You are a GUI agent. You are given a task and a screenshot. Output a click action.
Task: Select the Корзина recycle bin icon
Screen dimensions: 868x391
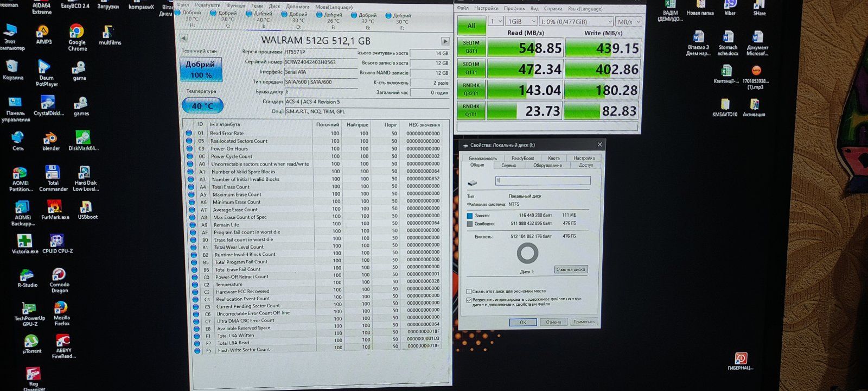pos(12,70)
